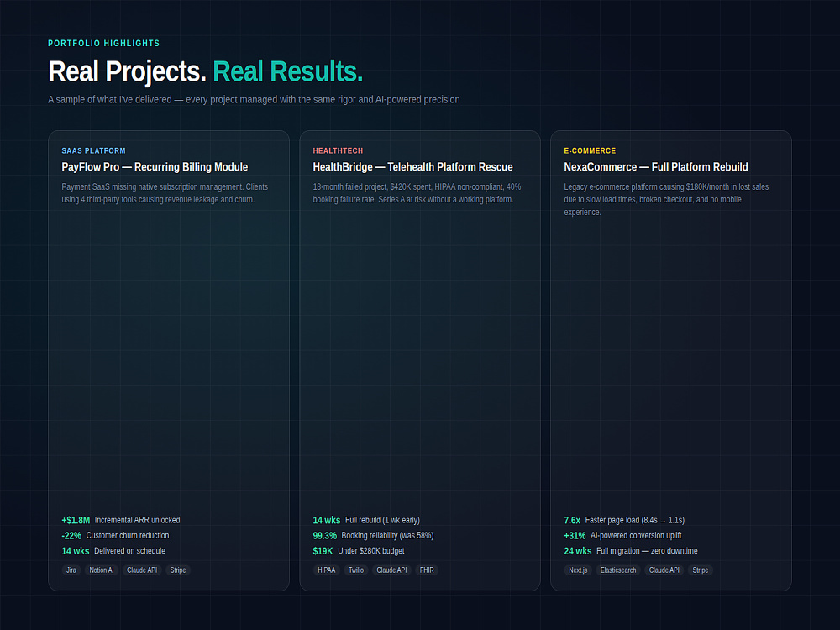Select the Jira tag
This screenshot has width=840, height=630.
tap(71, 570)
